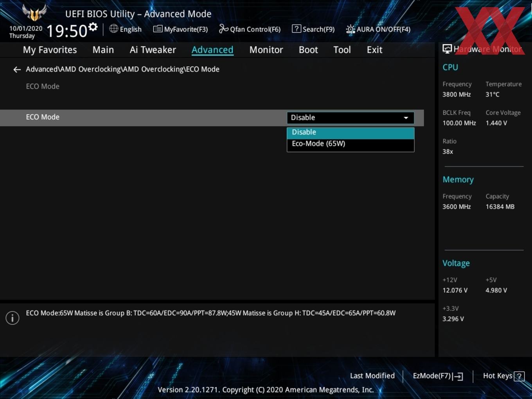Click the English language label
The width and height of the screenshot is (532, 399).
(131, 29)
